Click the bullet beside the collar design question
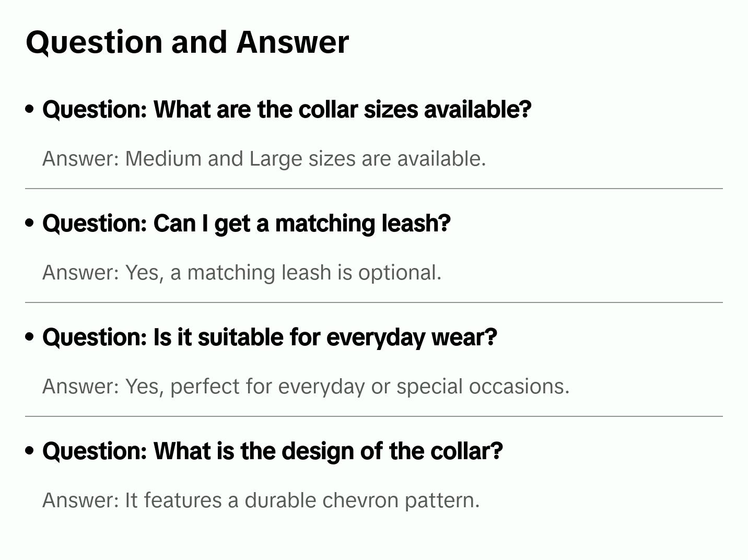Screen dimensions: 748x560 pyautogui.click(x=30, y=451)
